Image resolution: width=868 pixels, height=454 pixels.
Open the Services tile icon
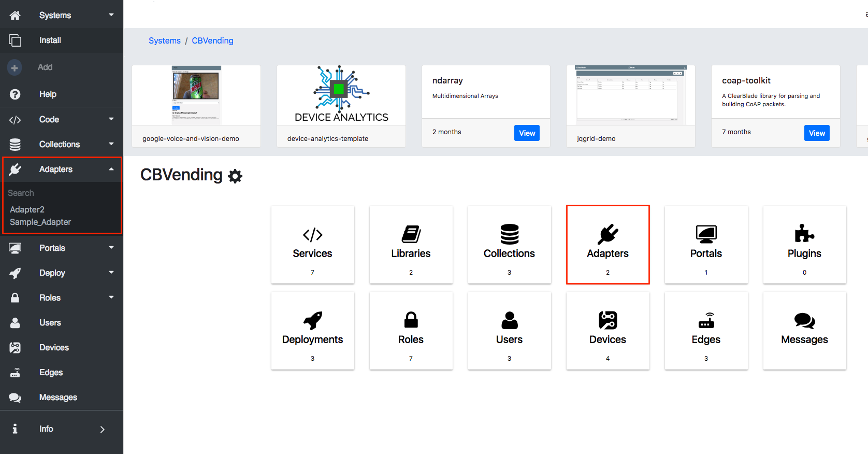point(312,235)
